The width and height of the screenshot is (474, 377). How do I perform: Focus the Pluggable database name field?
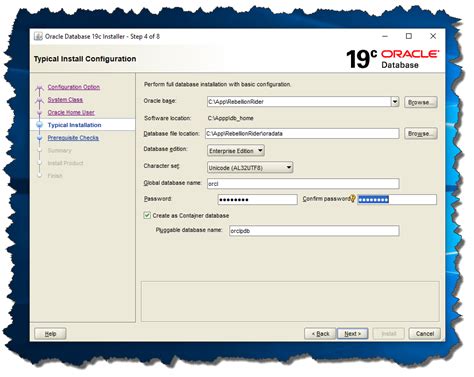pyautogui.click(x=314, y=231)
